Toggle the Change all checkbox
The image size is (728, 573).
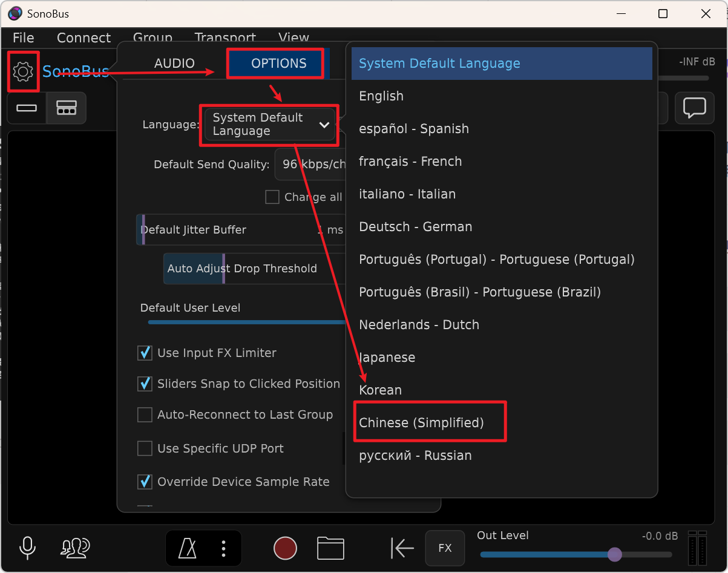[272, 197]
